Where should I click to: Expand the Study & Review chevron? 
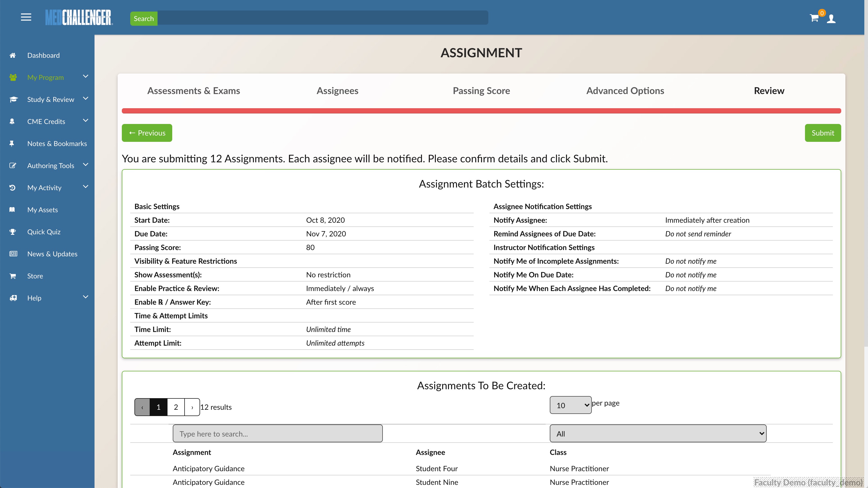86,98
